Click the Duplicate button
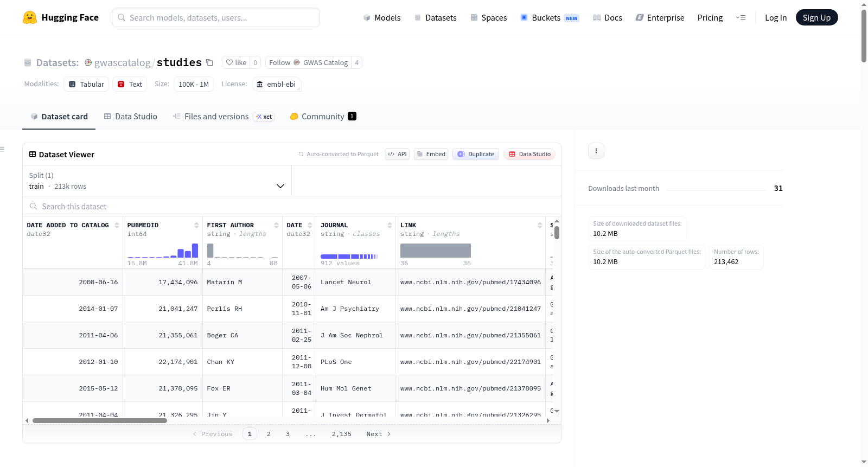Viewport: 868px width, 467px height. [x=476, y=154]
